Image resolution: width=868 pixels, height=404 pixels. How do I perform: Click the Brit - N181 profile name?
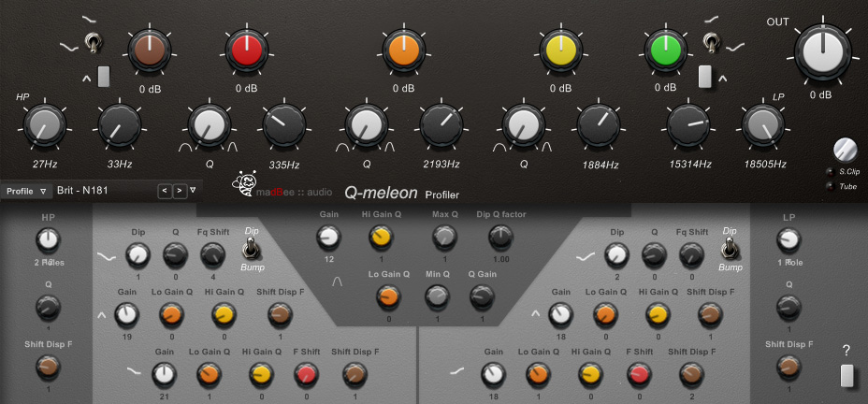pos(82,191)
